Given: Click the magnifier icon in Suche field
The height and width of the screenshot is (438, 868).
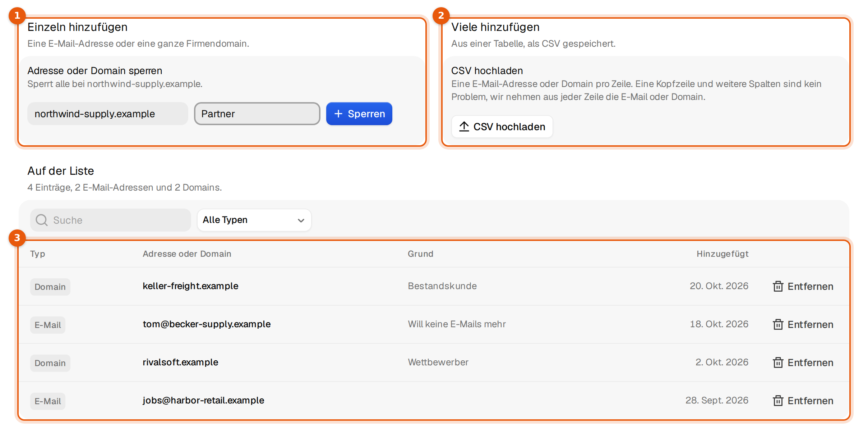Looking at the screenshot, I should [42, 220].
